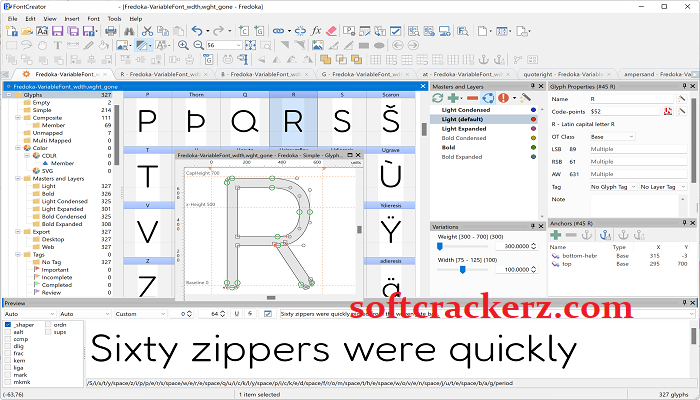
Task: Click the red PDF icon beside Code-points
Action: (668, 111)
